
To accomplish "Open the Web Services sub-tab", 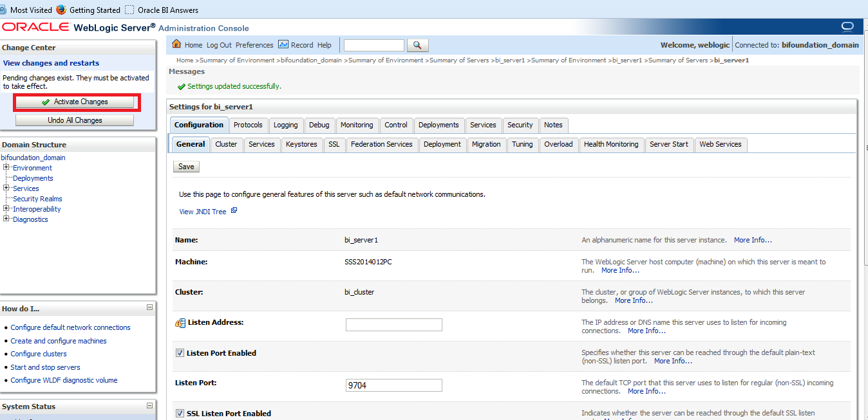I will tap(721, 144).
